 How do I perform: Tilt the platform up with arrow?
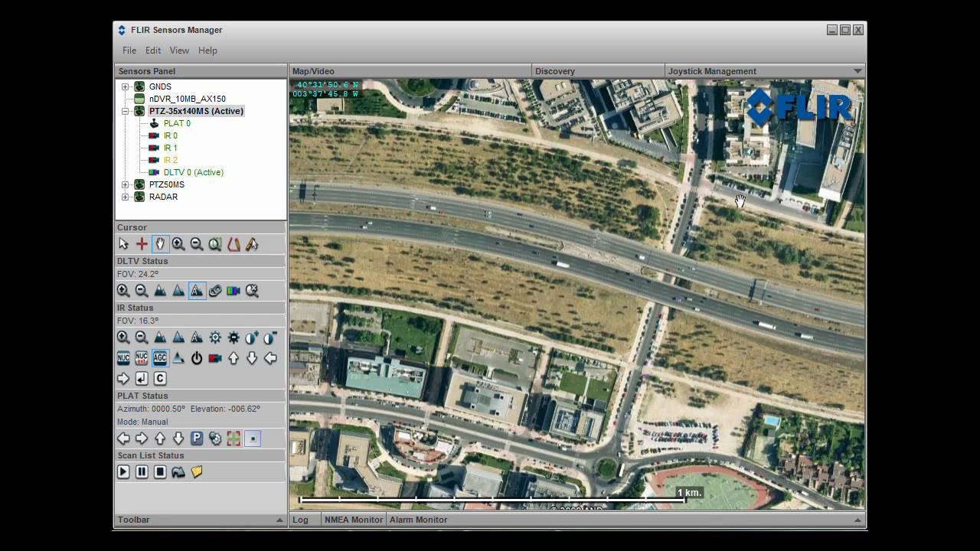pos(160,439)
